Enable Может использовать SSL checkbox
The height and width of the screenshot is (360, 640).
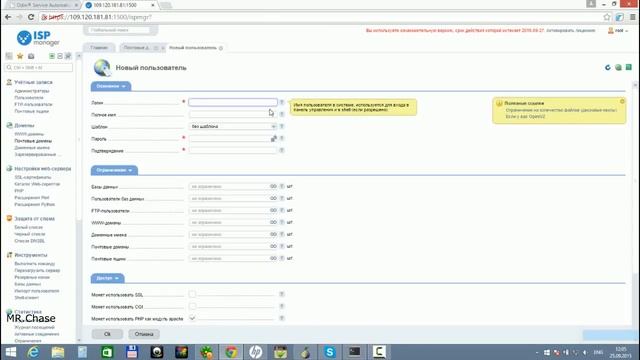pyautogui.click(x=192, y=294)
